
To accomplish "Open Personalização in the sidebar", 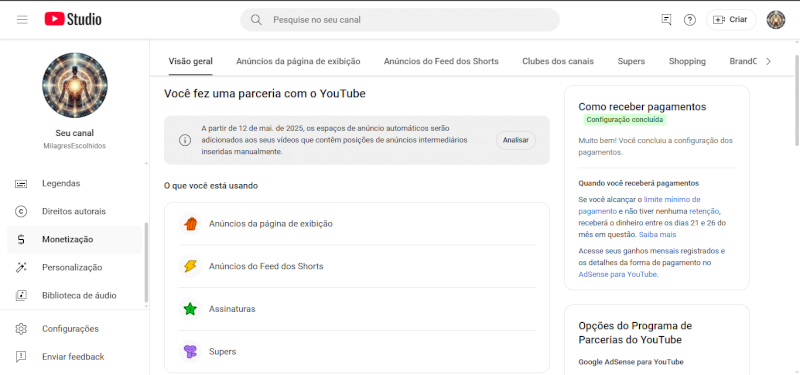I will (74, 267).
